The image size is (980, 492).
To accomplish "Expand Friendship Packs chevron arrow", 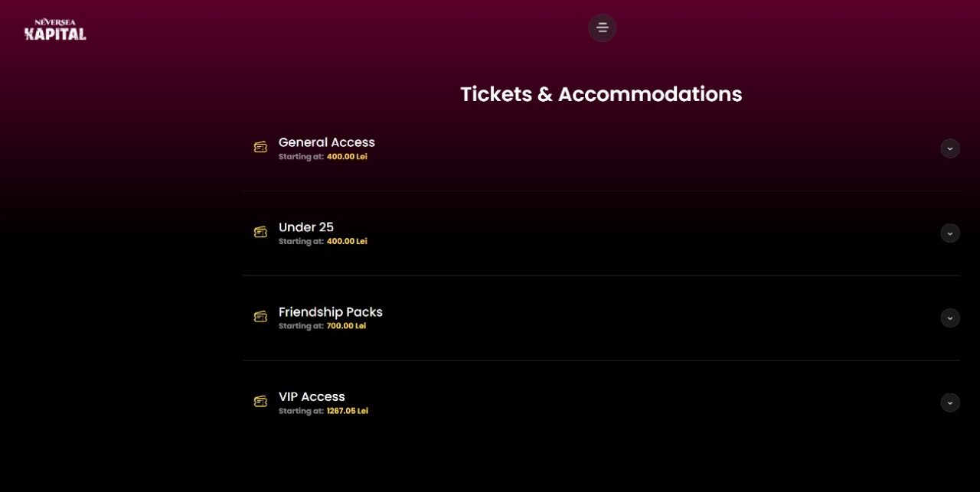I will tap(949, 318).
